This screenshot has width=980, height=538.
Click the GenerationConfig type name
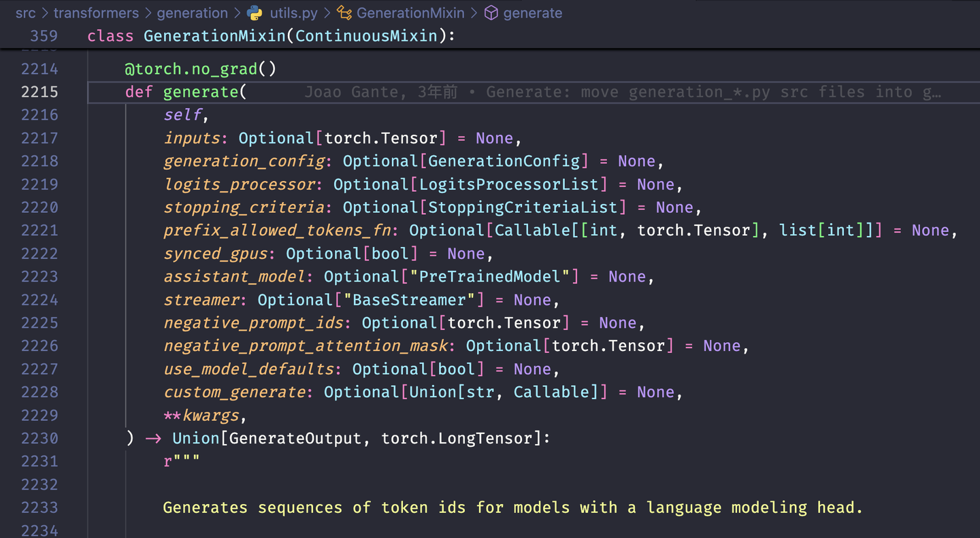click(504, 161)
